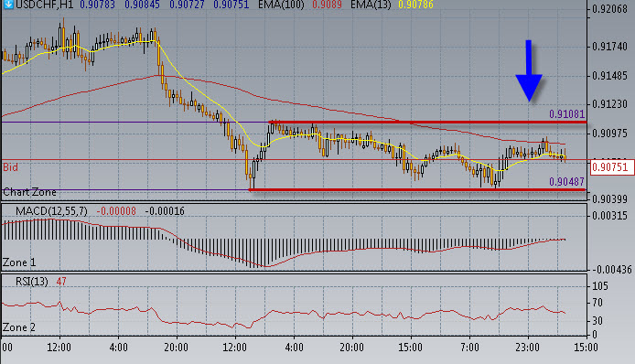The width and height of the screenshot is (635, 364).
Task: Click the upper red resistance line
Action: pos(427,122)
